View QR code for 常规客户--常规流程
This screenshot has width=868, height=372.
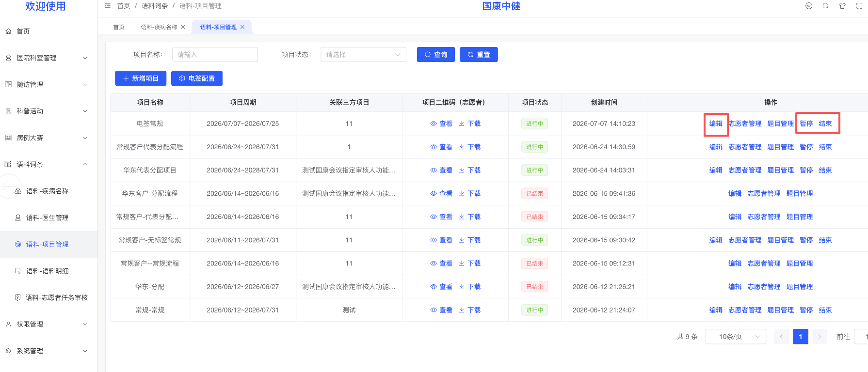tap(441, 263)
